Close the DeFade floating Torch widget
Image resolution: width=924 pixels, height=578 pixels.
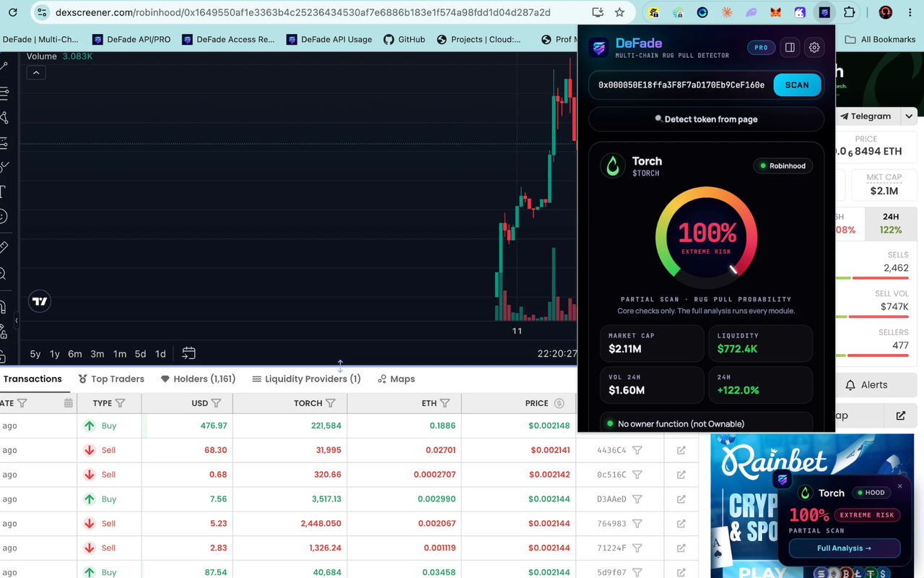(x=899, y=486)
